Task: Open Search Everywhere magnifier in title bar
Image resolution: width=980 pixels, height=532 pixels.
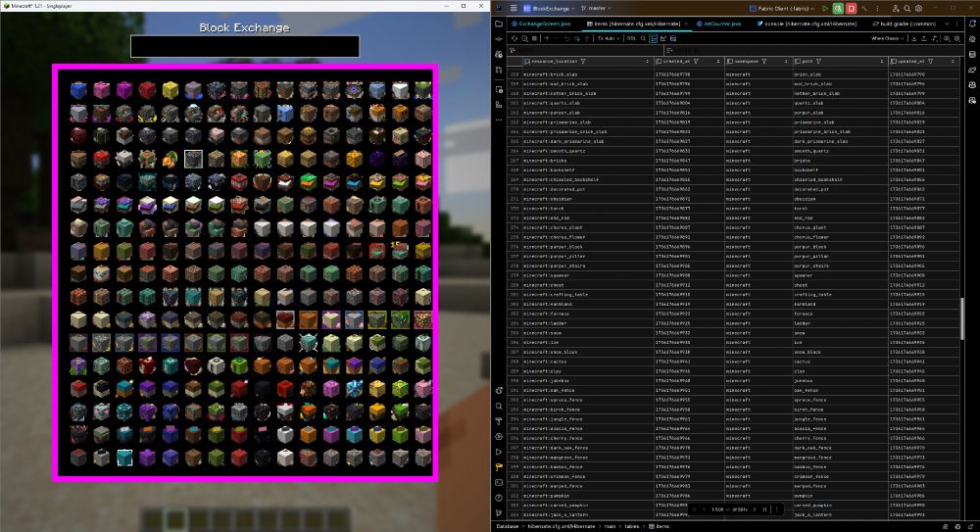Action: pyautogui.click(x=906, y=9)
